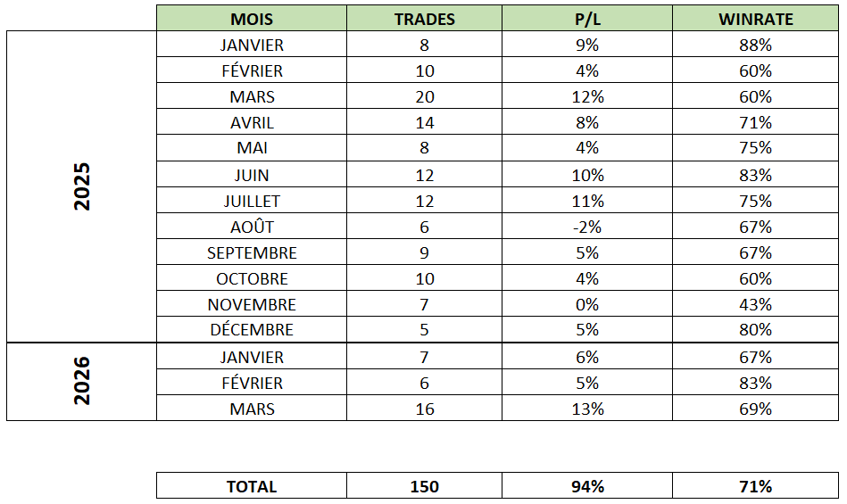Screen dimensions: 847x504
Task: Click the SEPTEMBRE month cell
Action: coord(252,253)
